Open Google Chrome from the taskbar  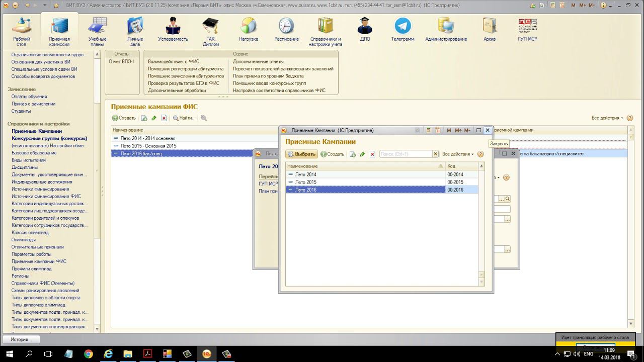(88, 354)
